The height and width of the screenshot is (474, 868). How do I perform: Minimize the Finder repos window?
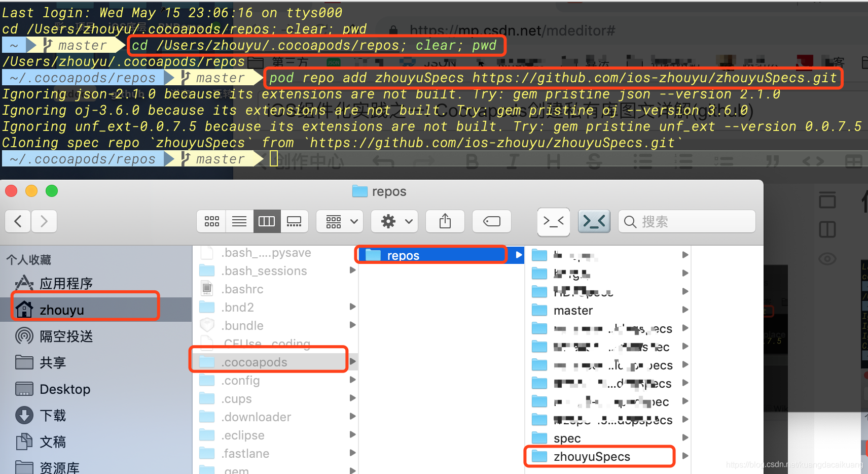coord(31,191)
